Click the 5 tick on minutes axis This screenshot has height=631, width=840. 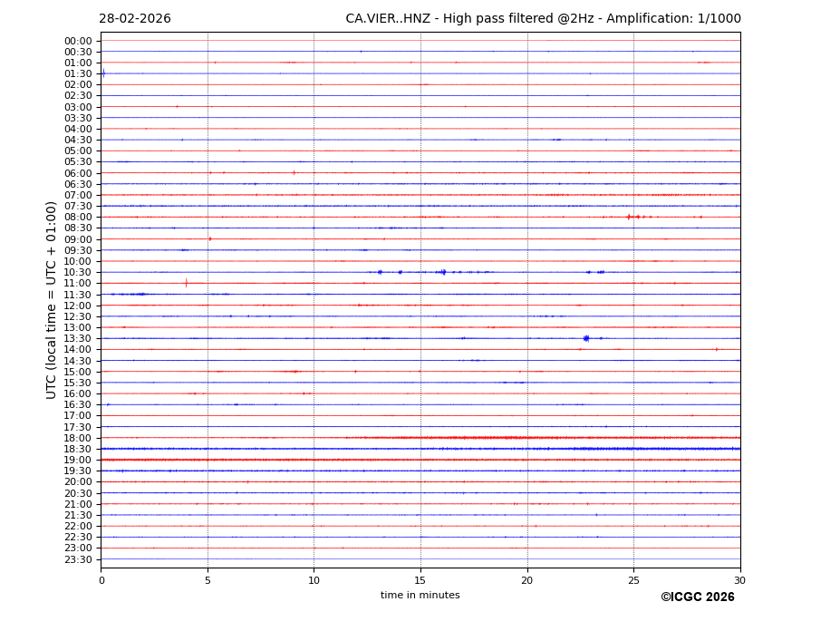tap(208, 580)
